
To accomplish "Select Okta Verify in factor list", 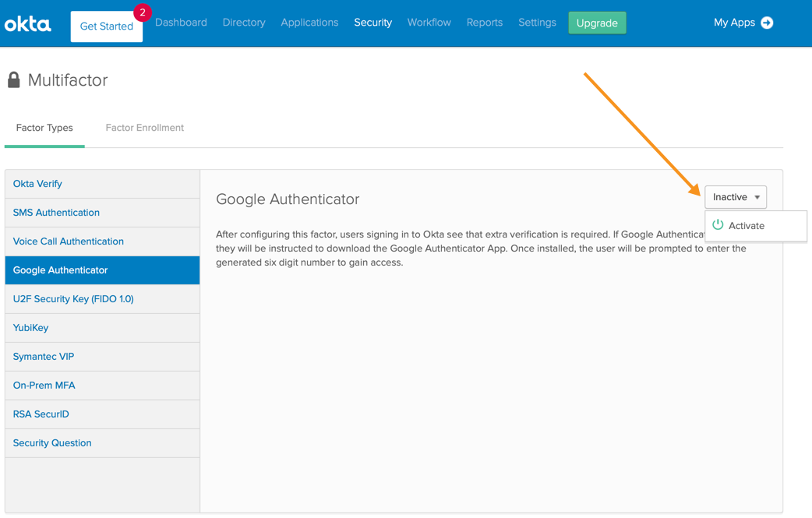I will point(37,184).
